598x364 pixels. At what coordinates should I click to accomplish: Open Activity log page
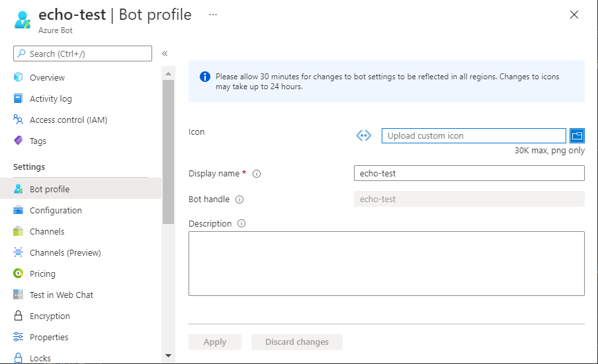point(50,98)
